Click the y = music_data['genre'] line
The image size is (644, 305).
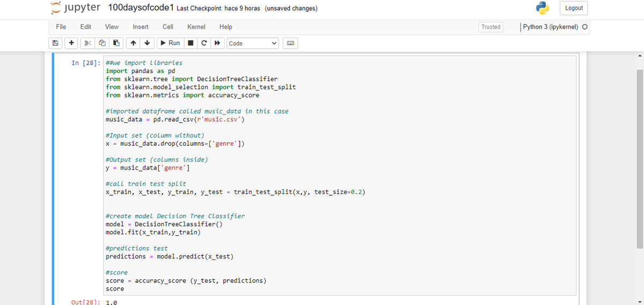tap(148, 168)
